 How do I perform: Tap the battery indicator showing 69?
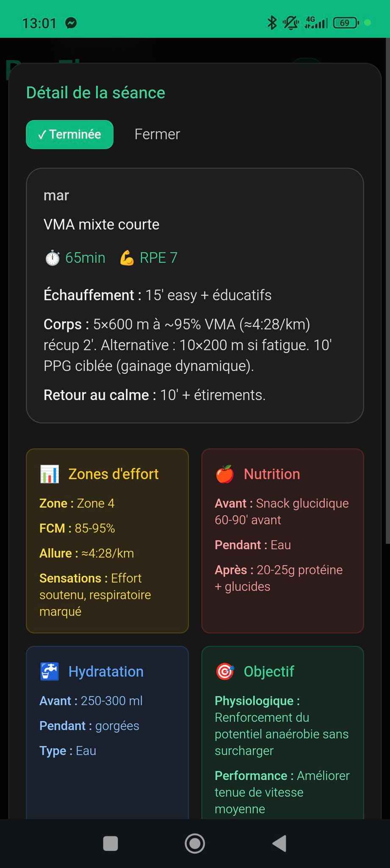[x=346, y=22]
